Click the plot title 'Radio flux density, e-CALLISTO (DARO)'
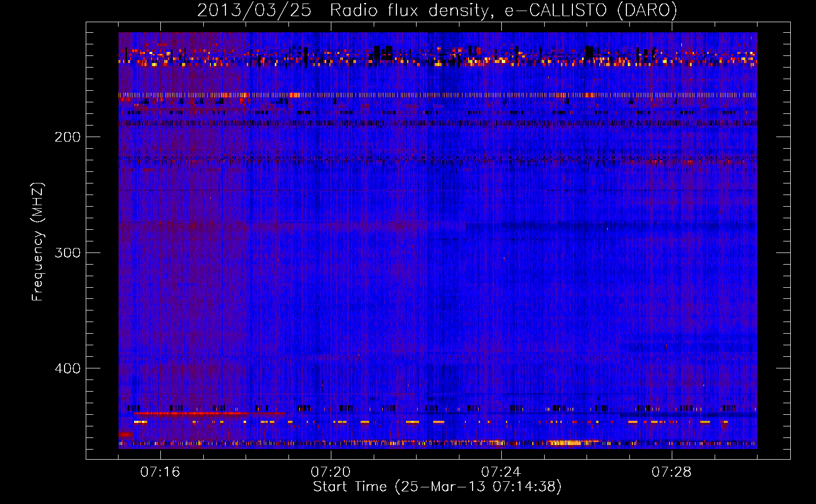 click(x=503, y=10)
